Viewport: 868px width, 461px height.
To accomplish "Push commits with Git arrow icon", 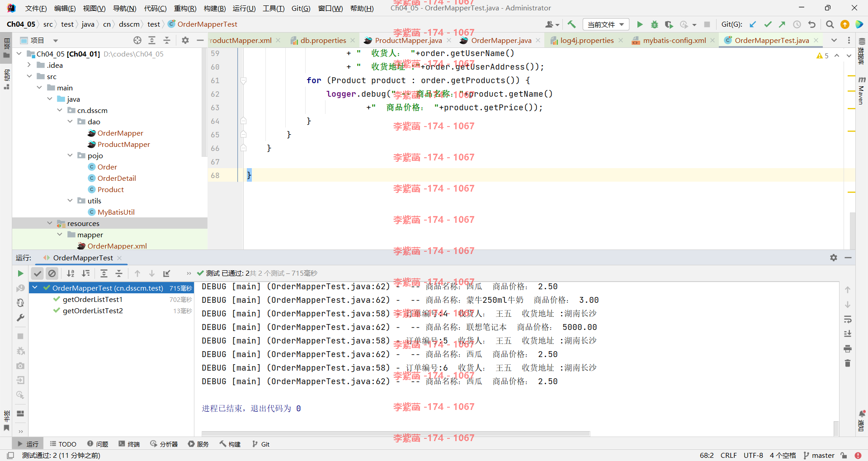I will 782,24.
